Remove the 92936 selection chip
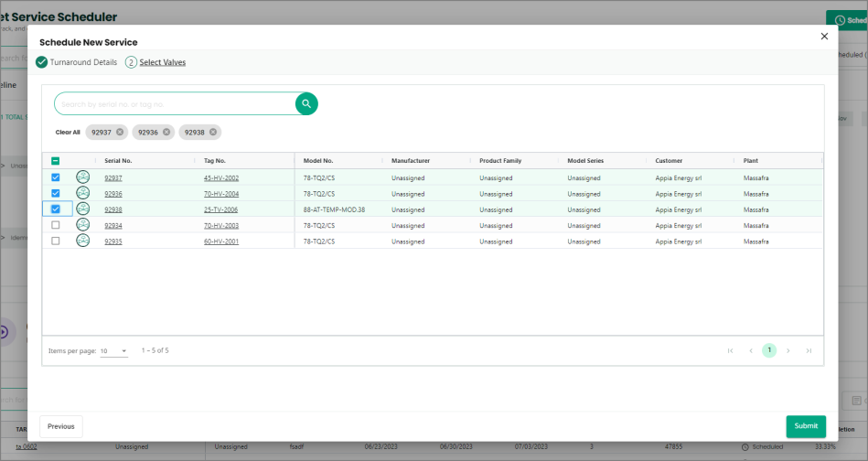868x461 pixels. [166, 133]
